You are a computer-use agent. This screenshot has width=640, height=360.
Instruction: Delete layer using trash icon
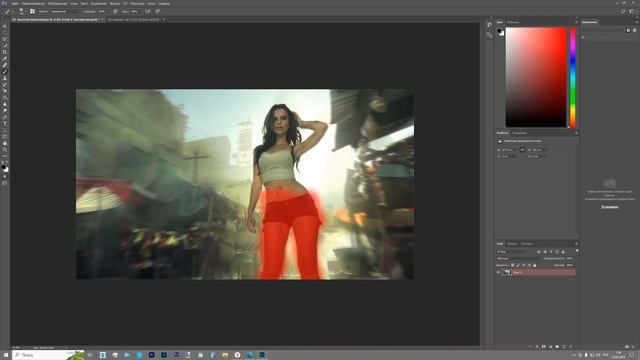[571, 347]
